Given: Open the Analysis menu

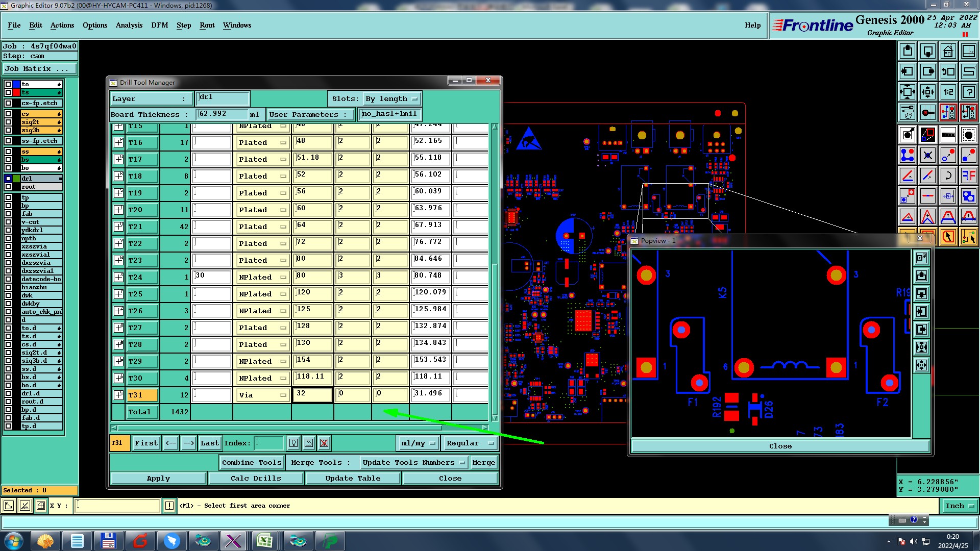Looking at the screenshot, I should pyautogui.click(x=129, y=25).
